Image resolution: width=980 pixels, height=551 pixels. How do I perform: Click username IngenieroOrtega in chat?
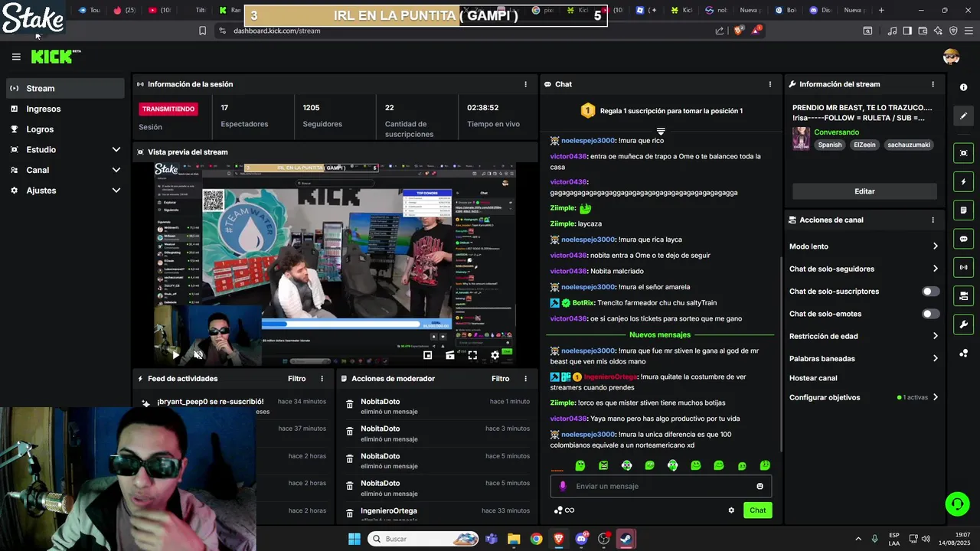point(610,377)
